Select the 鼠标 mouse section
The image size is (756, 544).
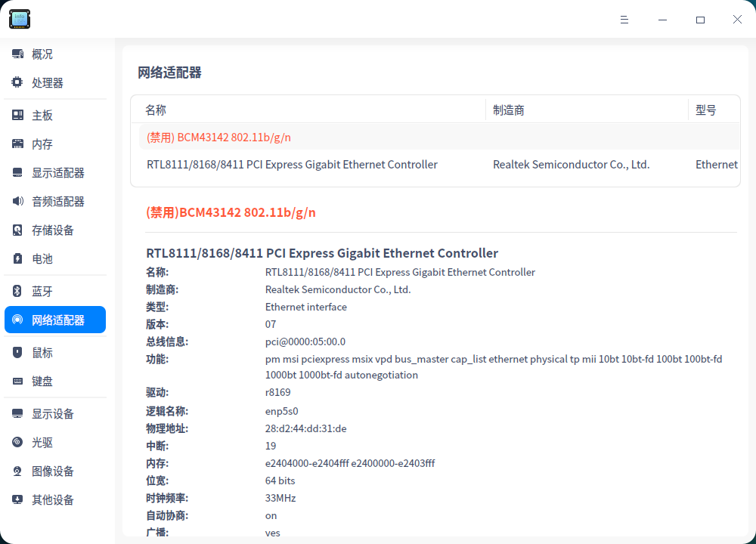click(42, 352)
